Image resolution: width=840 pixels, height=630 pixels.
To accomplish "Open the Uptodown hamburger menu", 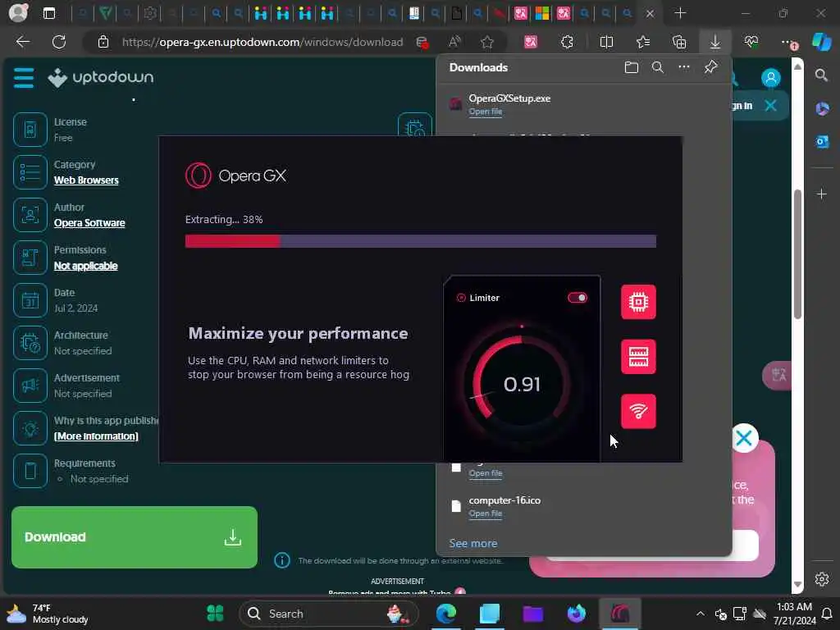I will click(24, 78).
